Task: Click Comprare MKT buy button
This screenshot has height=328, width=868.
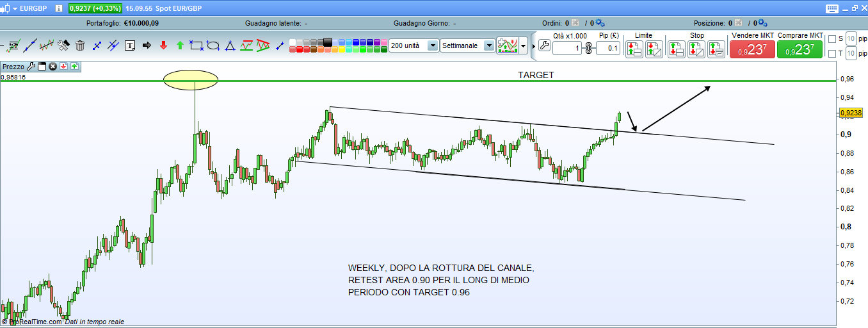Action: tap(800, 49)
